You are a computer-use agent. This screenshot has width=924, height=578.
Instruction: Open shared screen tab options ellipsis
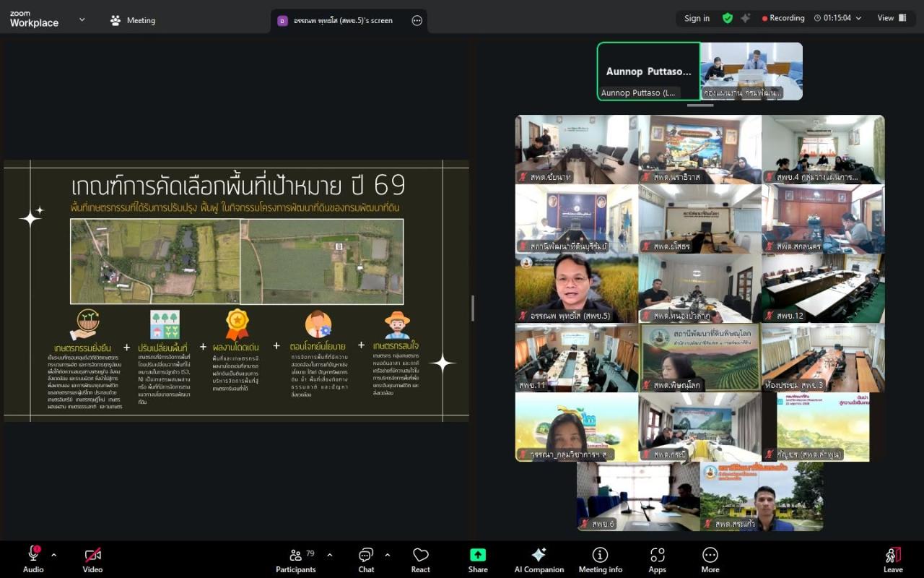coord(417,20)
